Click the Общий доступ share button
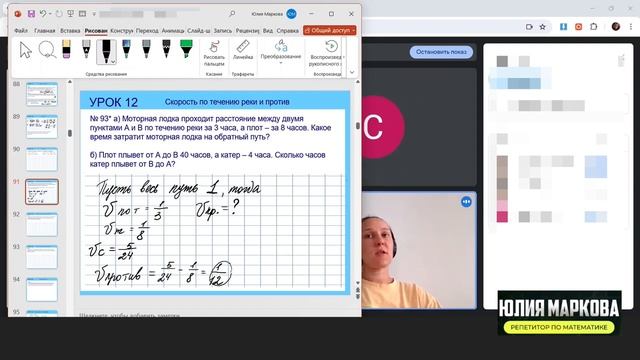 click(x=329, y=31)
